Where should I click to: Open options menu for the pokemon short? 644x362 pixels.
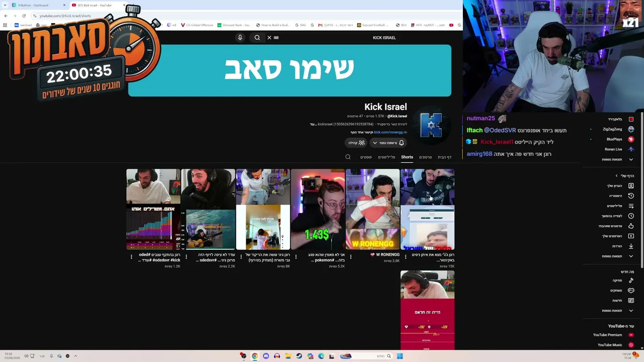[296, 256]
